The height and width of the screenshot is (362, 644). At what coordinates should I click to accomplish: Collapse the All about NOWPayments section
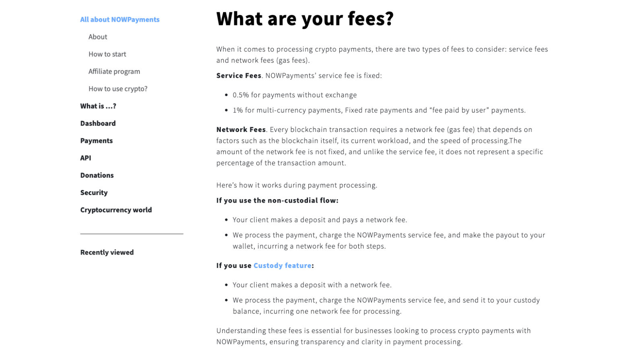(120, 19)
